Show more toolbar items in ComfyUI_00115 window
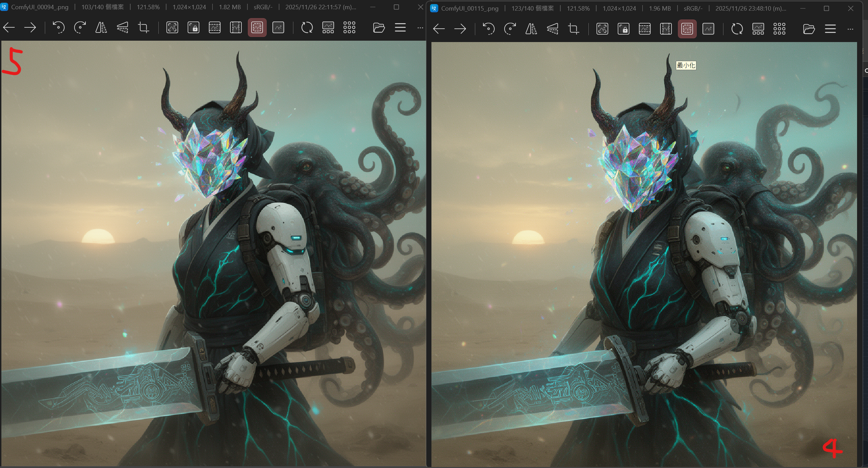 click(x=850, y=29)
